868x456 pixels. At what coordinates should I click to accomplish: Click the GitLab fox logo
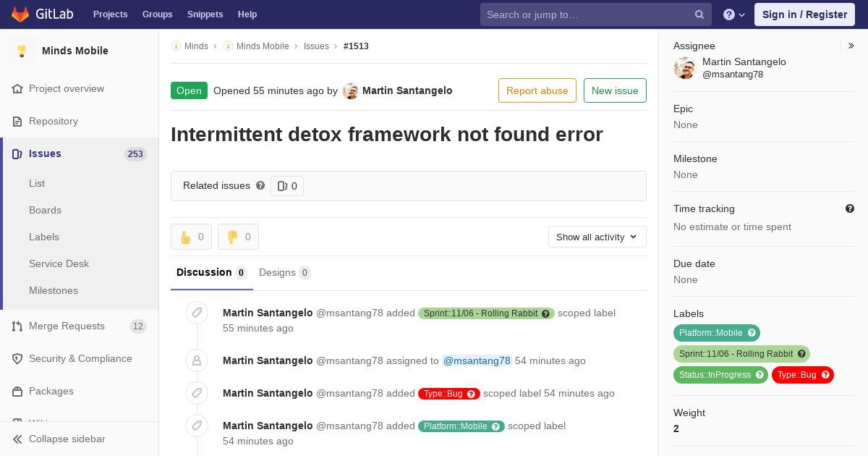coord(20,14)
